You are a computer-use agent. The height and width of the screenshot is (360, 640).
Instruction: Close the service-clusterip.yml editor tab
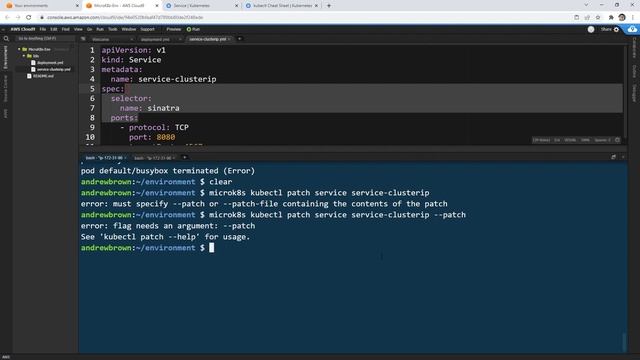click(229, 39)
